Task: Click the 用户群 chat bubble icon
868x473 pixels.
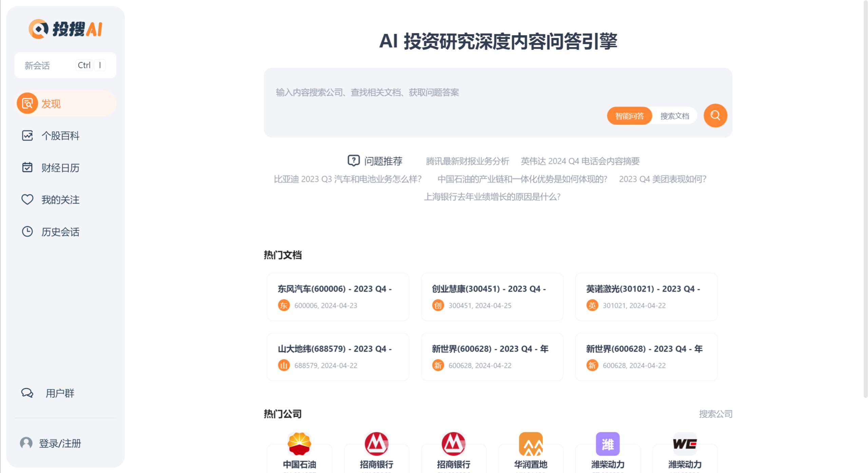Action: click(x=26, y=393)
